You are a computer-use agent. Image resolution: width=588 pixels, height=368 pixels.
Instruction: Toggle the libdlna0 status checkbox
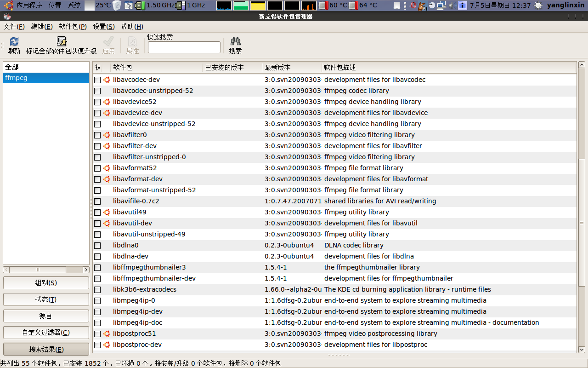click(97, 246)
